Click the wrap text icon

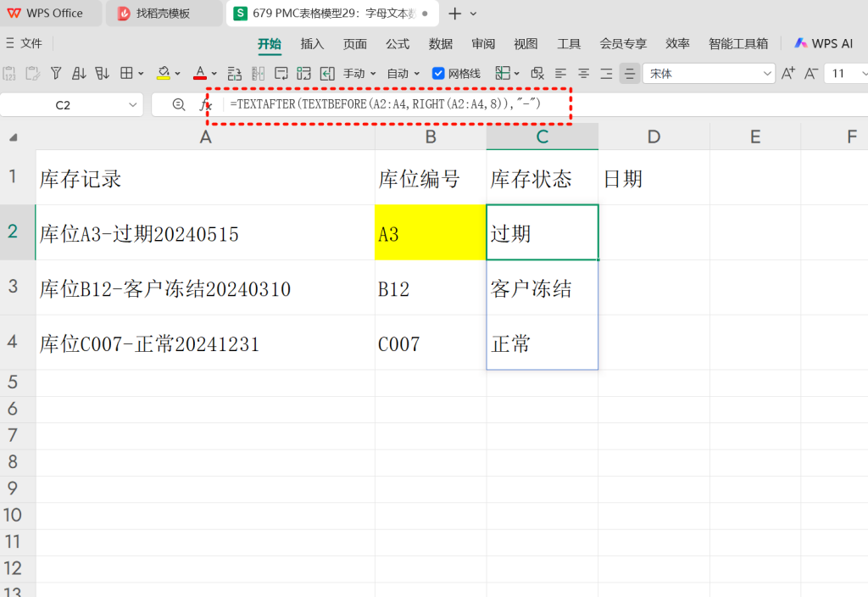coord(281,73)
